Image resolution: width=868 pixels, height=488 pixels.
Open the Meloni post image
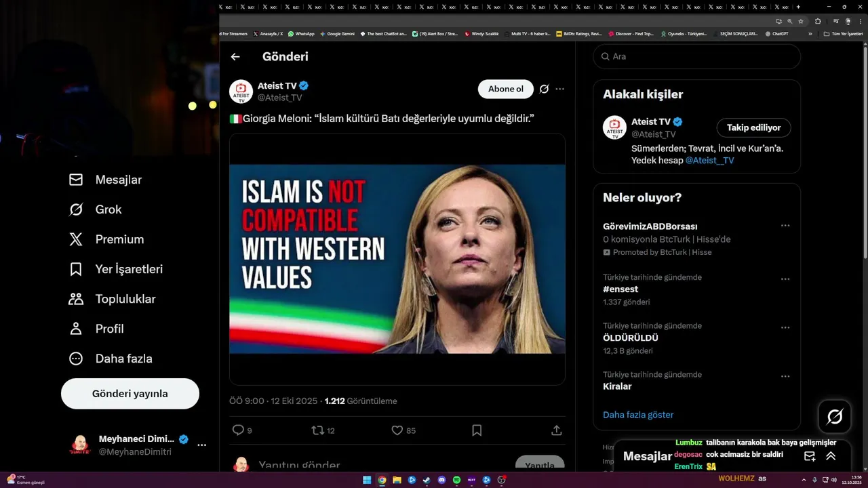[x=397, y=259]
